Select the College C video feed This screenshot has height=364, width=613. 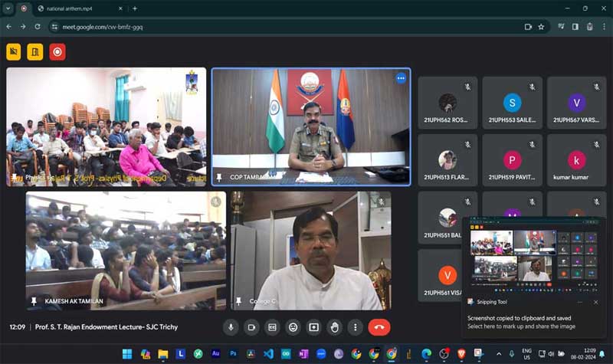pos(311,251)
